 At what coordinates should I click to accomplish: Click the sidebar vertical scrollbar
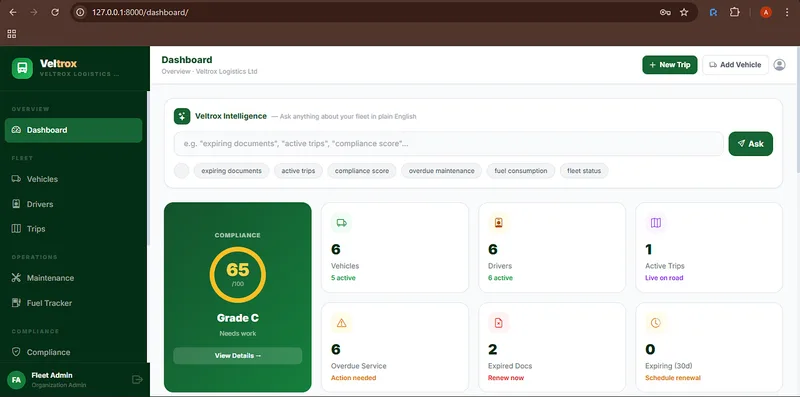[x=148, y=168]
